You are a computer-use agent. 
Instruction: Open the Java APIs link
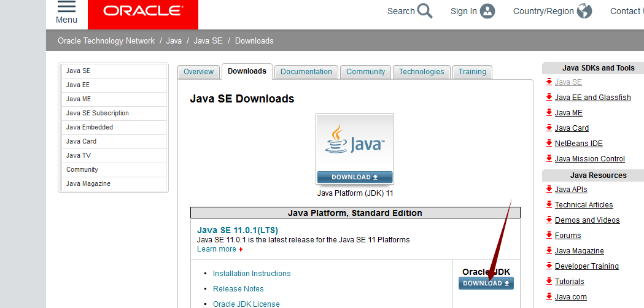(571, 190)
